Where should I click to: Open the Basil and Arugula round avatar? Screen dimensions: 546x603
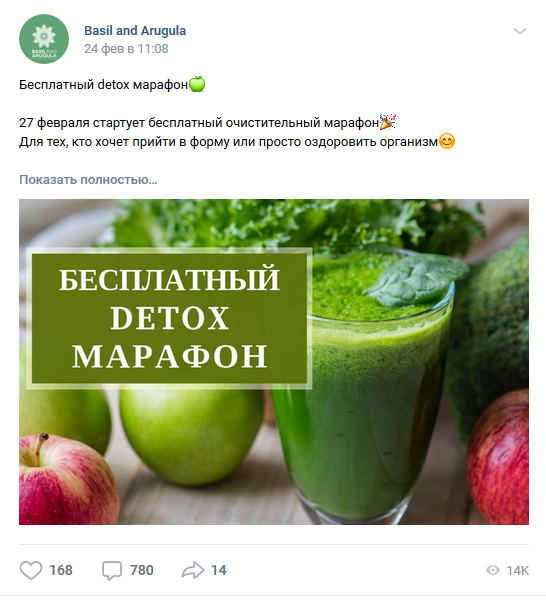coord(44,39)
